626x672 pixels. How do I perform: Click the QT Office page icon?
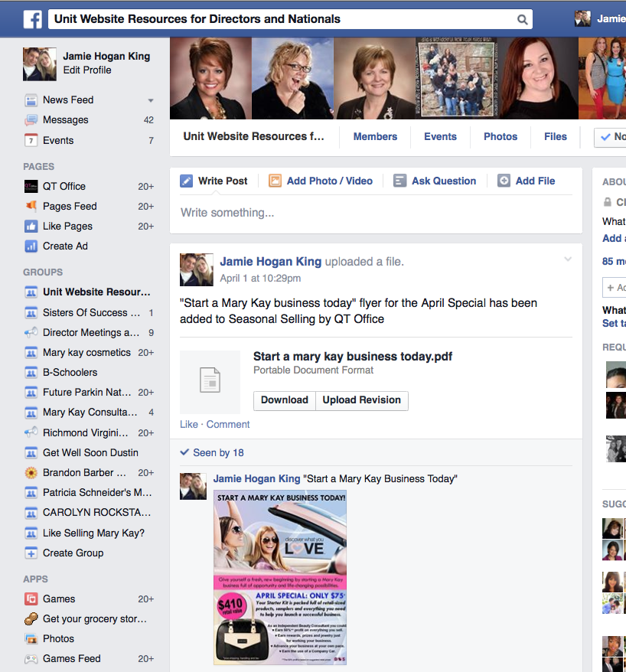tap(31, 187)
